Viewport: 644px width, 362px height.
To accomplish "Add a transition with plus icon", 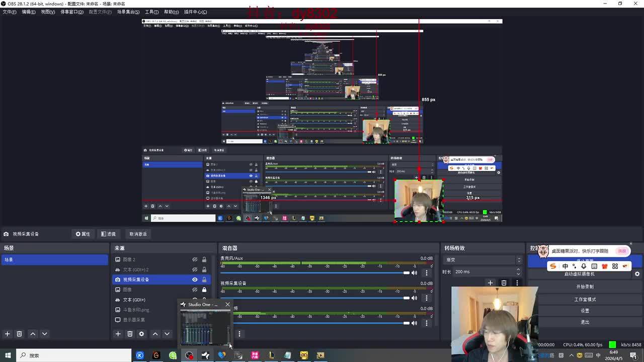I will click(490, 283).
